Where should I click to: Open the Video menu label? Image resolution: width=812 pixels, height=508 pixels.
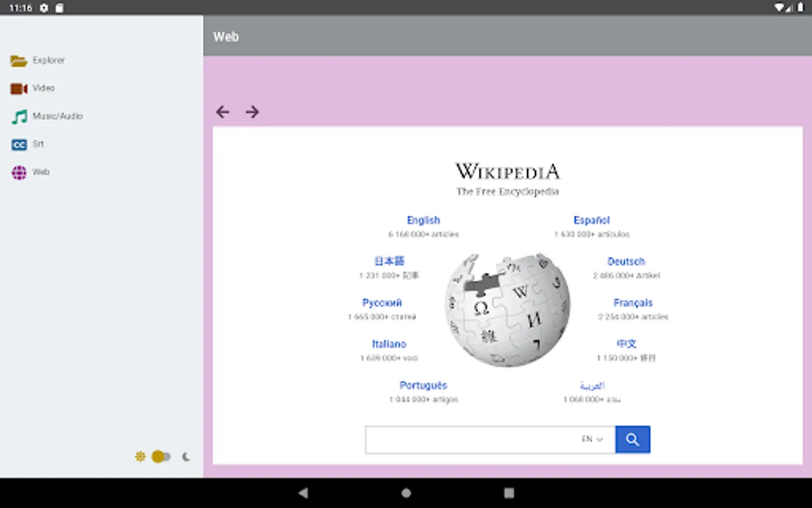[x=43, y=88]
